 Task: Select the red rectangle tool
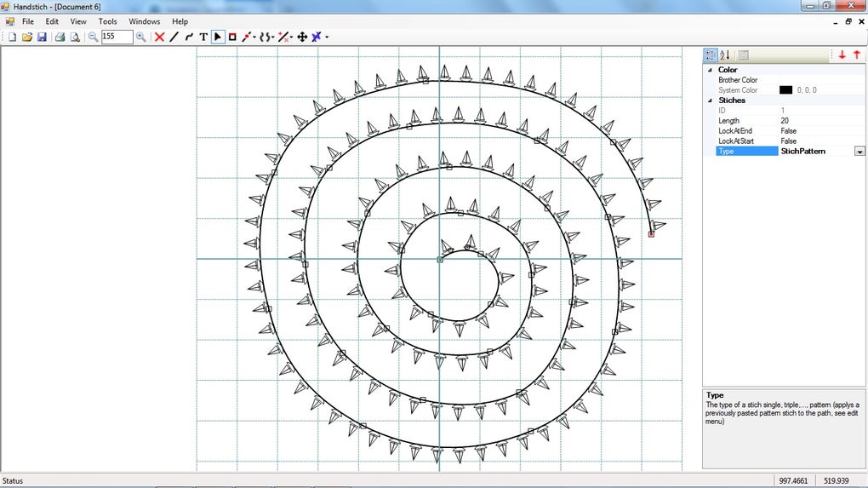pos(232,37)
